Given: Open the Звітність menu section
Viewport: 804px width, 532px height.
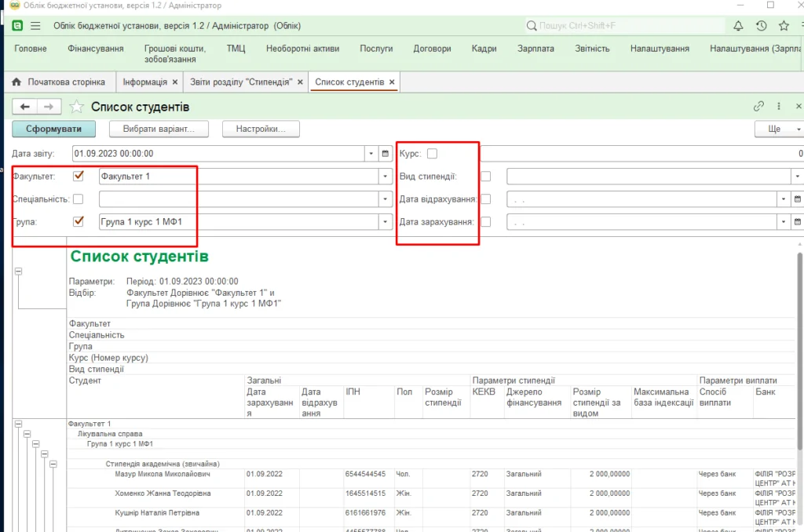Looking at the screenshot, I should coord(592,49).
